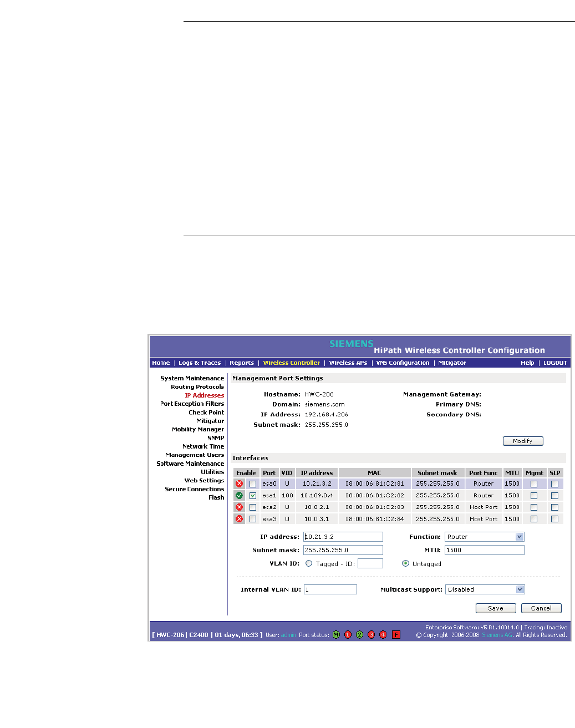Check the Mgmt box for esa1
This screenshot has width=575, height=728.
click(534, 496)
